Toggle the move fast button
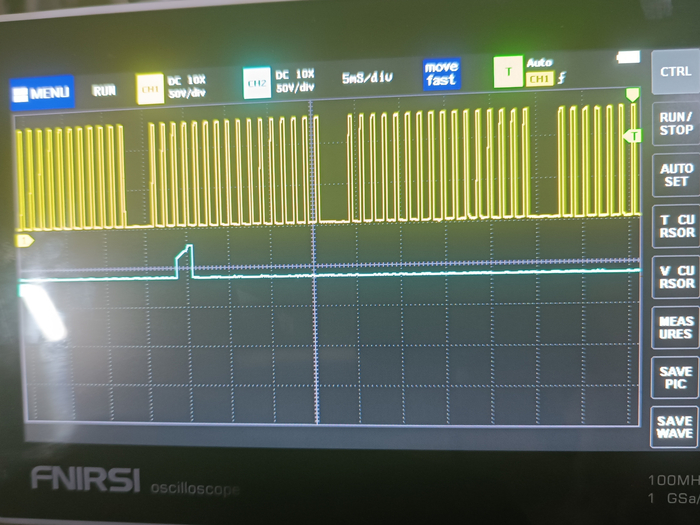 pos(441,74)
